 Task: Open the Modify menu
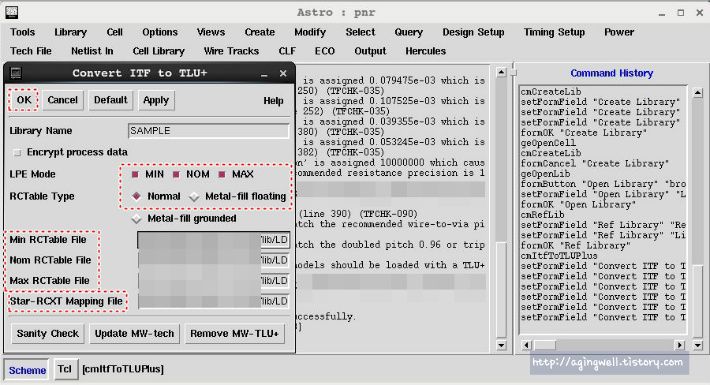(x=310, y=32)
